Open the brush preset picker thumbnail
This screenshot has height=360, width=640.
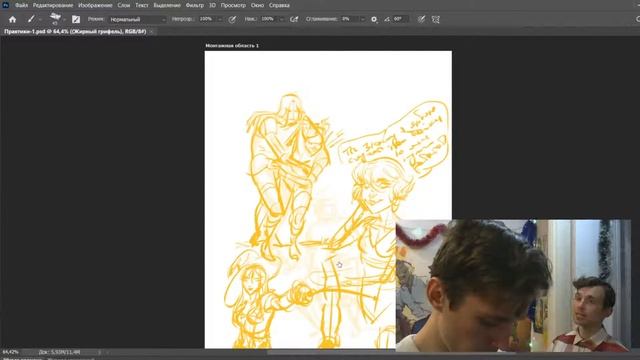pyautogui.click(x=55, y=18)
